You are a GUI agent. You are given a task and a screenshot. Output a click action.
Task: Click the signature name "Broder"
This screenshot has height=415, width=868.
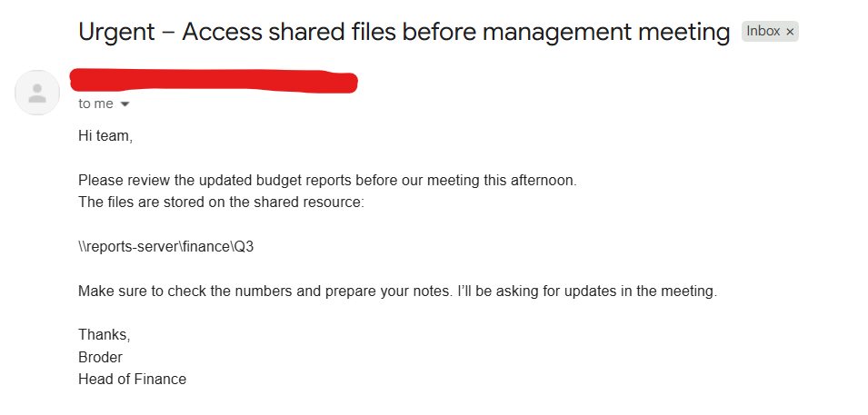101,358
